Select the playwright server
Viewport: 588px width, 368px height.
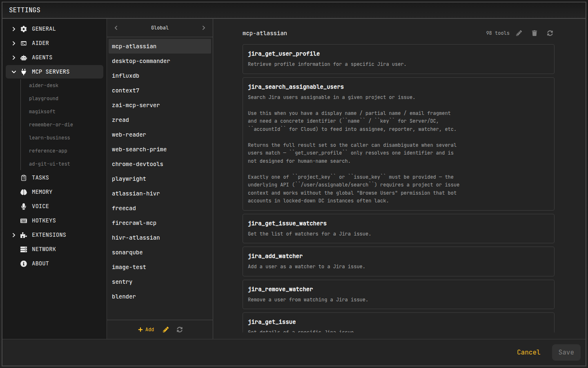tap(160, 179)
